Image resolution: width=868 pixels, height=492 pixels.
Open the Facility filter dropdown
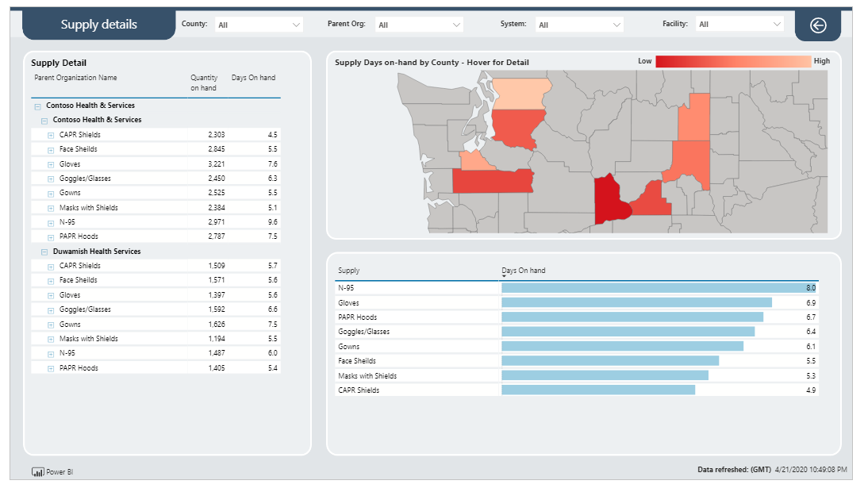[x=739, y=25]
